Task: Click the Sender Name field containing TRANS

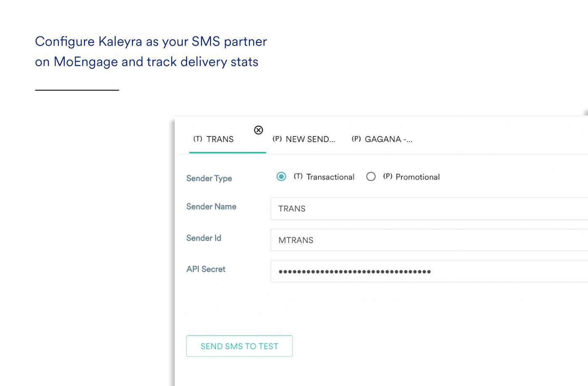Action: pos(429,209)
